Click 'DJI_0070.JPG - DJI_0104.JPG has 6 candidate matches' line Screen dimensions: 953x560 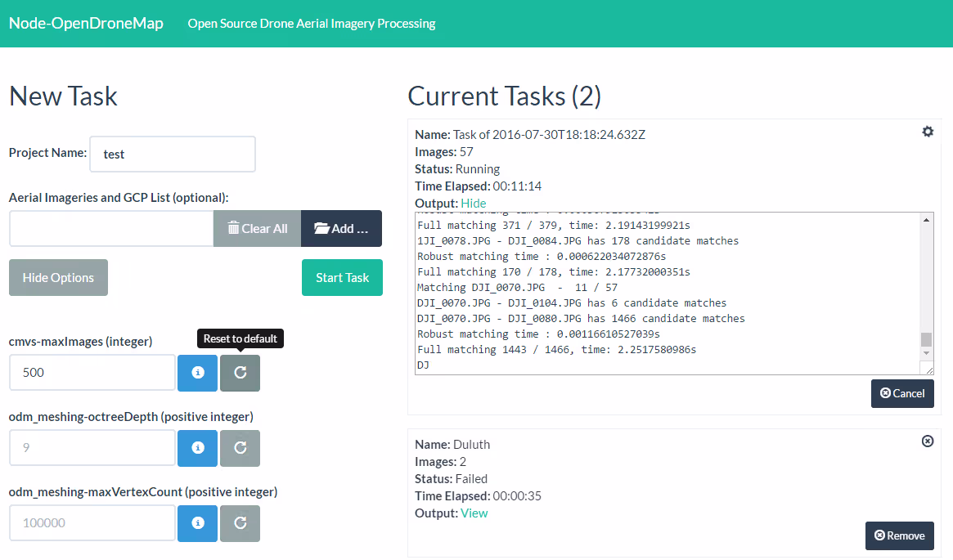571,303
